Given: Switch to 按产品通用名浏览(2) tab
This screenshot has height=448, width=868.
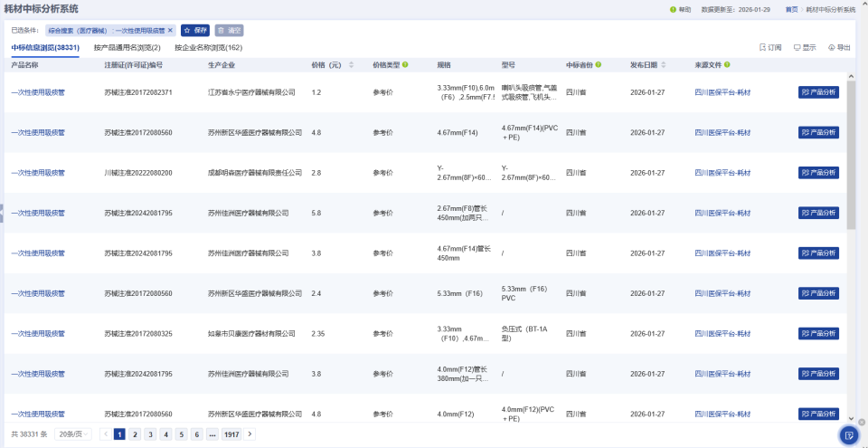Looking at the screenshot, I should point(127,48).
